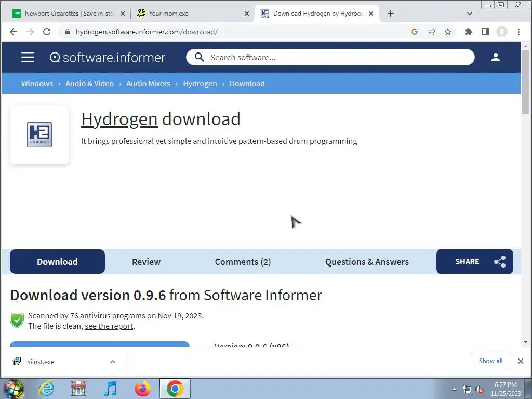Click the green antivirus shield icon
This screenshot has width=532, height=399.
tap(17, 321)
